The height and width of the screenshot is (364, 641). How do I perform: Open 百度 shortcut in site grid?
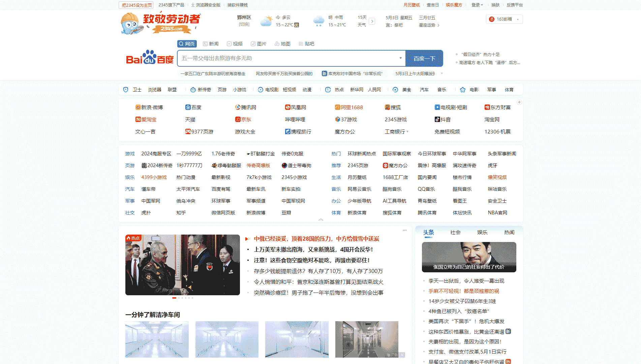click(193, 107)
